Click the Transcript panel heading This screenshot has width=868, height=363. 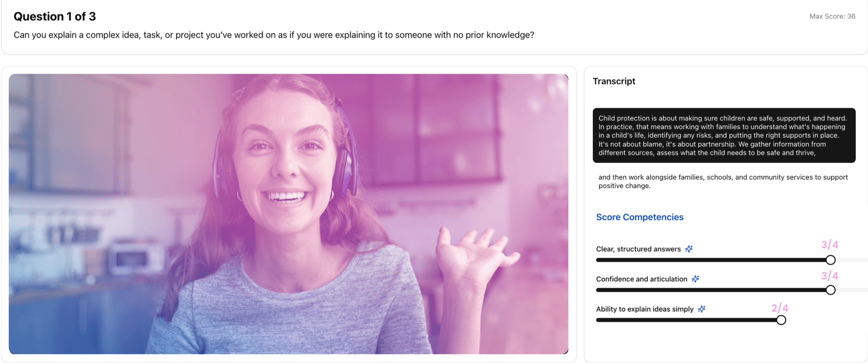pyautogui.click(x=613, y=81)
